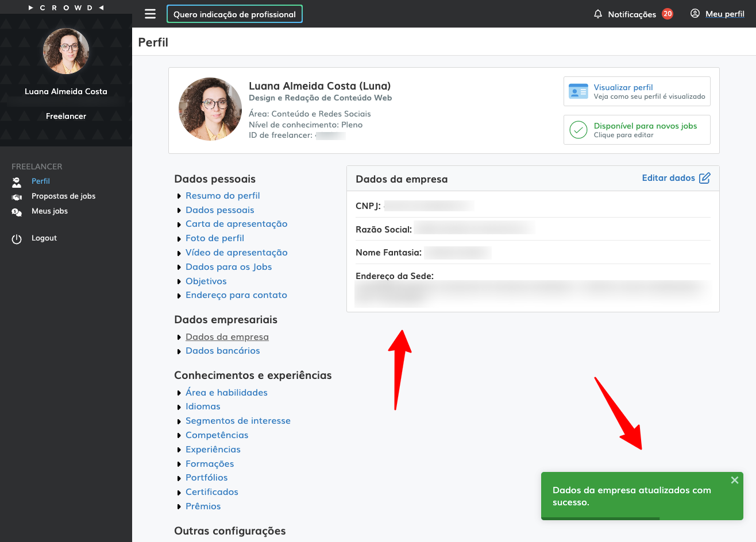Click the user icon beside Meu perfil
The image size is (756, 542).
tap(695, 14)
